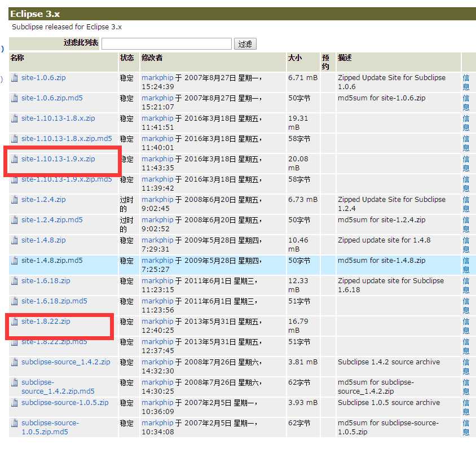Click file icon beside subclipse-source-1.0.5.zip
The height and width of the screenshot is (449, 476).
pos(14,403)
